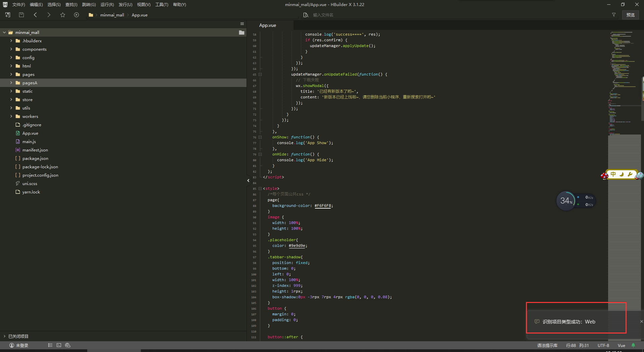This screenshot has width=644, height=352.
Task: Click the 未登录 login link
Action: pos(22,345)
